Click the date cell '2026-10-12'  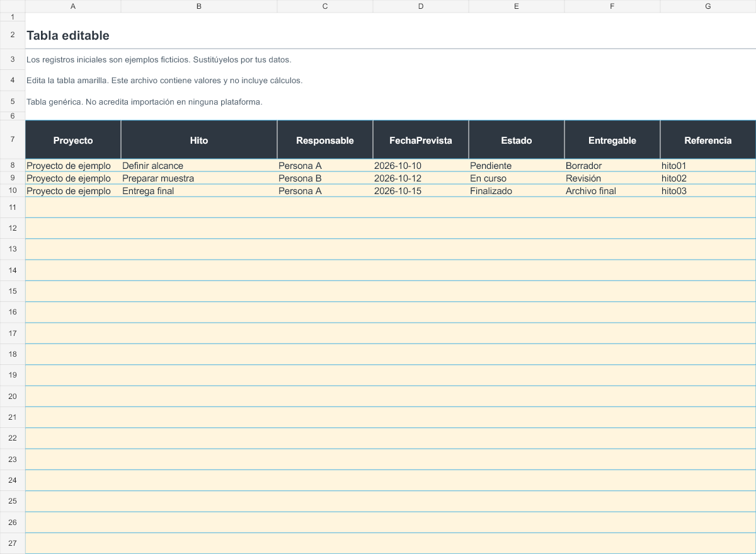click(421, 178)
